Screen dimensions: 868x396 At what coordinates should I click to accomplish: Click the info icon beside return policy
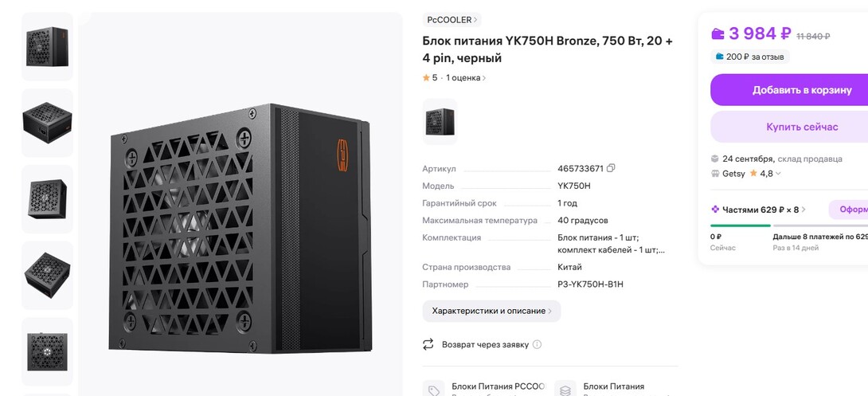coord(537,344)
